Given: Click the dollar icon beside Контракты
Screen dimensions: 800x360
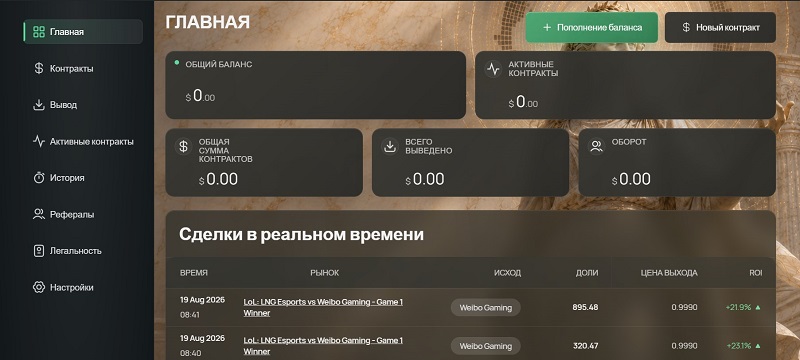Looking at the screenshot, I should click(x=39, y=68).
